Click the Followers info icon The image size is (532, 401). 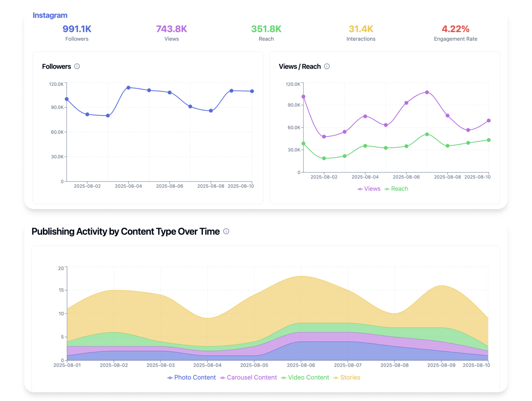pyautogui.click(x=77, y=66)
